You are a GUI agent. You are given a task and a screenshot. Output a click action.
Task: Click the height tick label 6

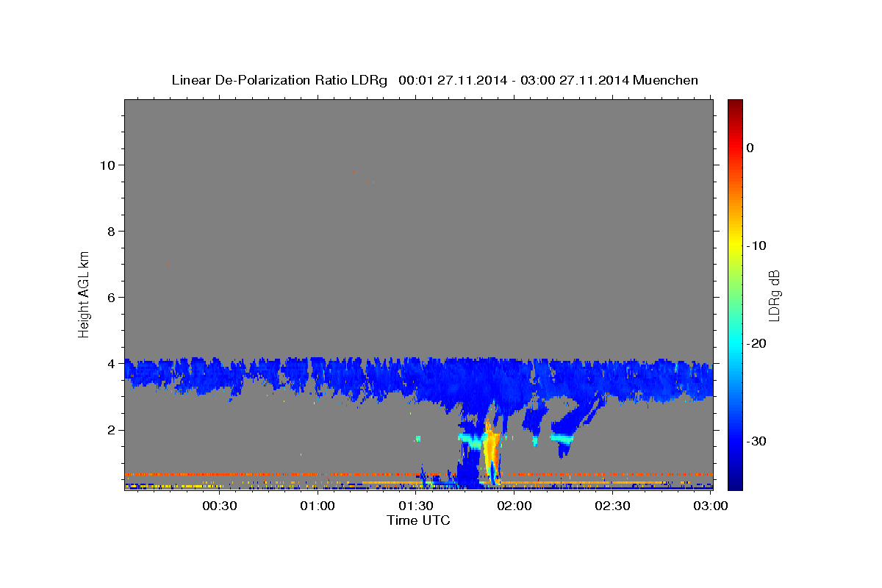click(x=112, y=297)
